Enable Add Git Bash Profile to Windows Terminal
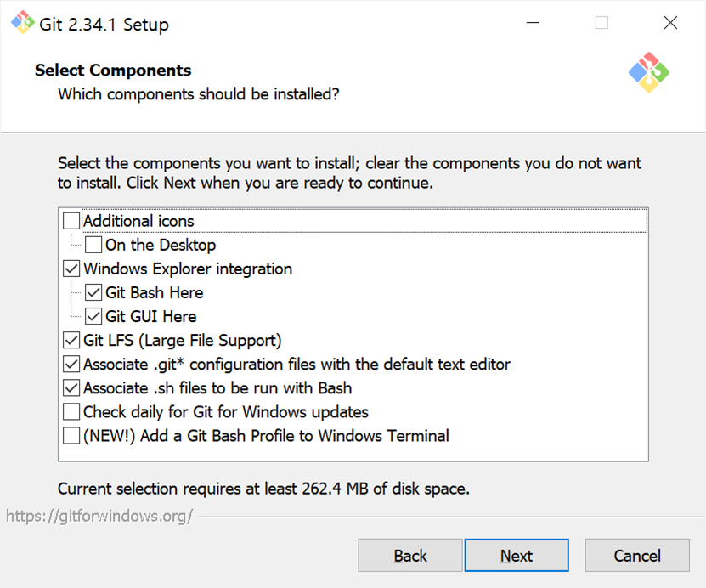This screenshot has height=588, width=706. click(71, 436)
